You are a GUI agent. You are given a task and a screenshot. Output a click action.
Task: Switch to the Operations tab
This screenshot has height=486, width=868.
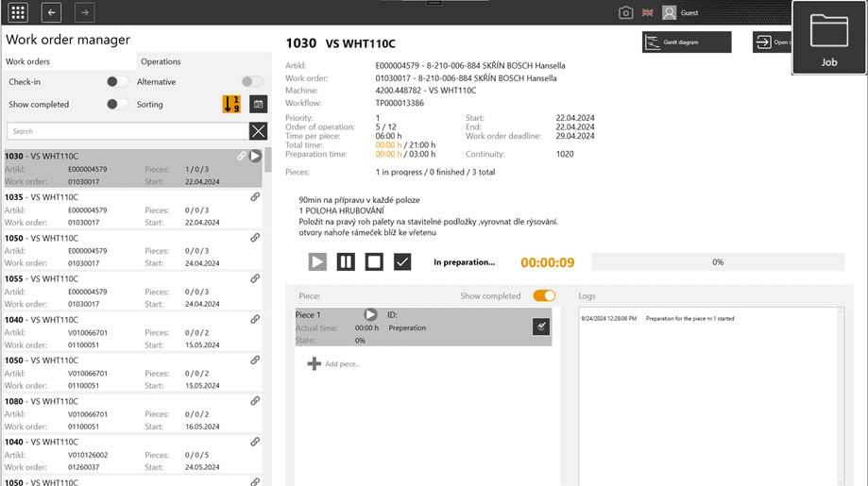[x=161, y=61]
